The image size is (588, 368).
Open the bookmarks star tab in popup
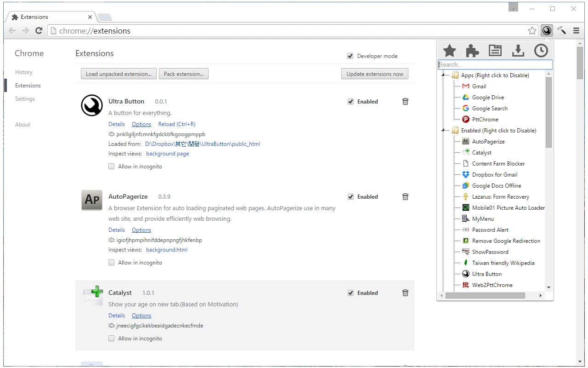point(449,51)
